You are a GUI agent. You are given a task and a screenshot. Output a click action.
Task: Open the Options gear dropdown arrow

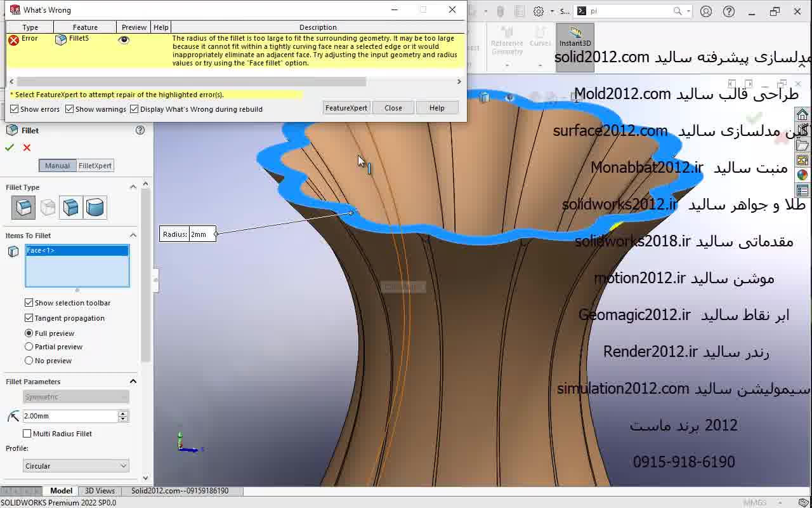552,11
